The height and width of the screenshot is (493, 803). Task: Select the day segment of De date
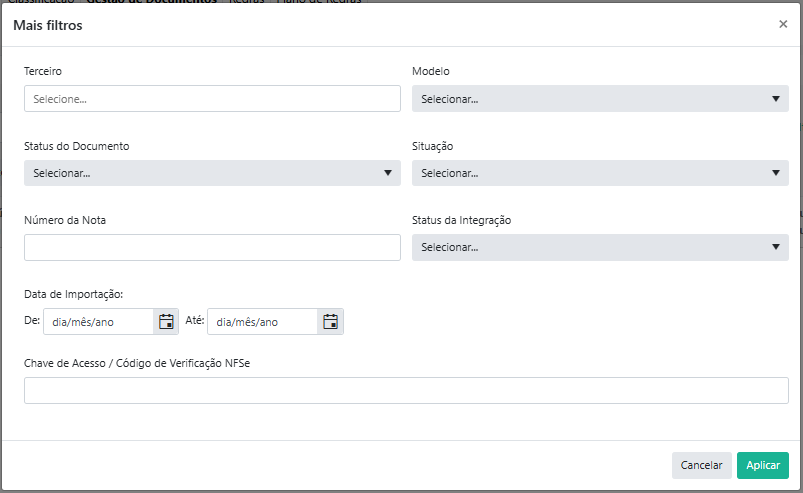60,322
